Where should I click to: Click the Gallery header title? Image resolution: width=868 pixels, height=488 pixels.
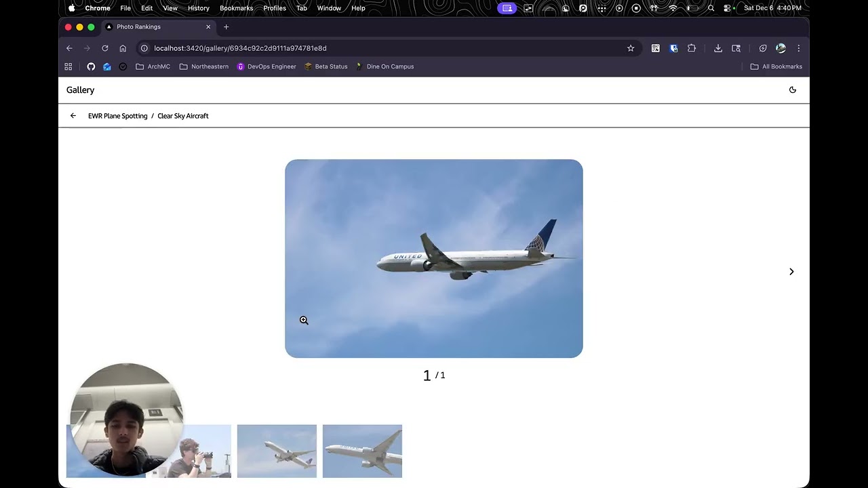pyautogui.click(x=80, y=89)
